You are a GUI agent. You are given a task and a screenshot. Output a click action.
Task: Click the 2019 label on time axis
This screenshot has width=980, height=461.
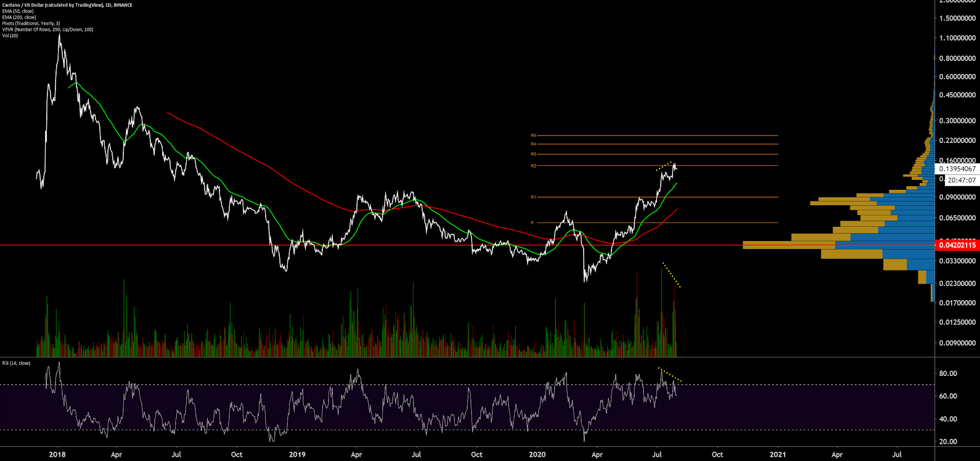[297, 455]
